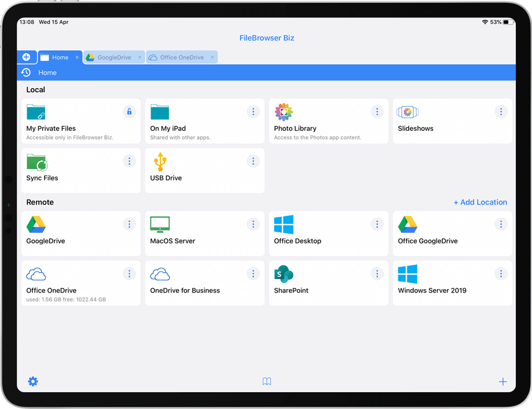Tap the 13:08 clock in the status bar
The image size is (532, 409).
pyautogui.click(x=27, y=22)
